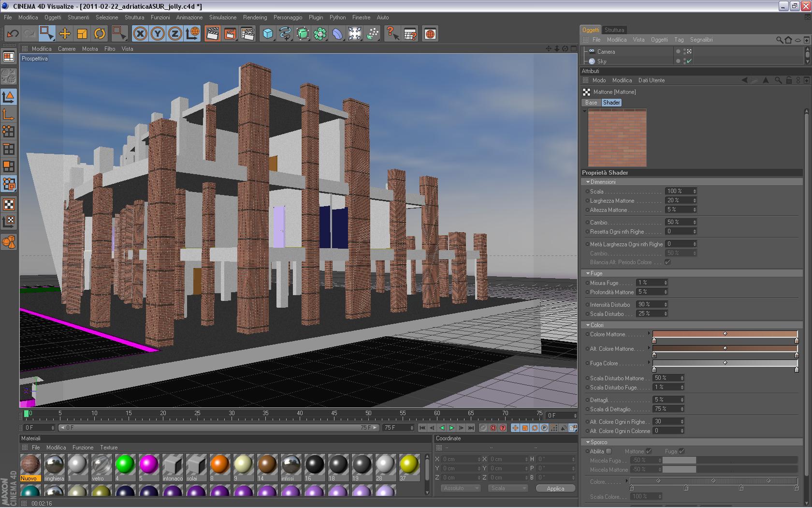Uncheck the Mattone checkbox under Sporco

click(649, 451)
